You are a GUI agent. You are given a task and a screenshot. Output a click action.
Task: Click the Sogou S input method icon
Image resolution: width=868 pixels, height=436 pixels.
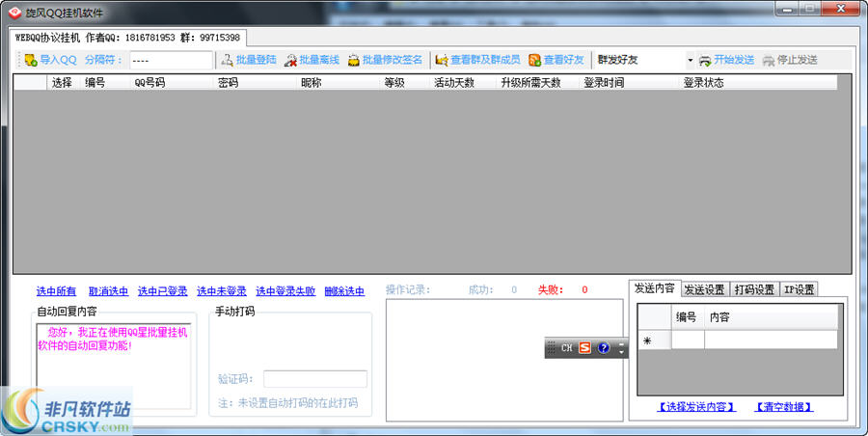coord(584,347)
